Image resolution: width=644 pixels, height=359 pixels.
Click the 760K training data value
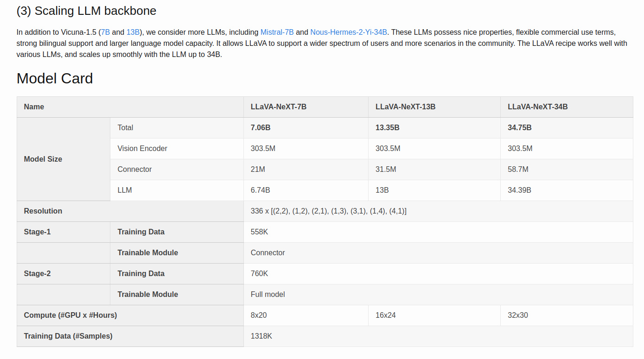pyautogui.click(x=259, y=273)
